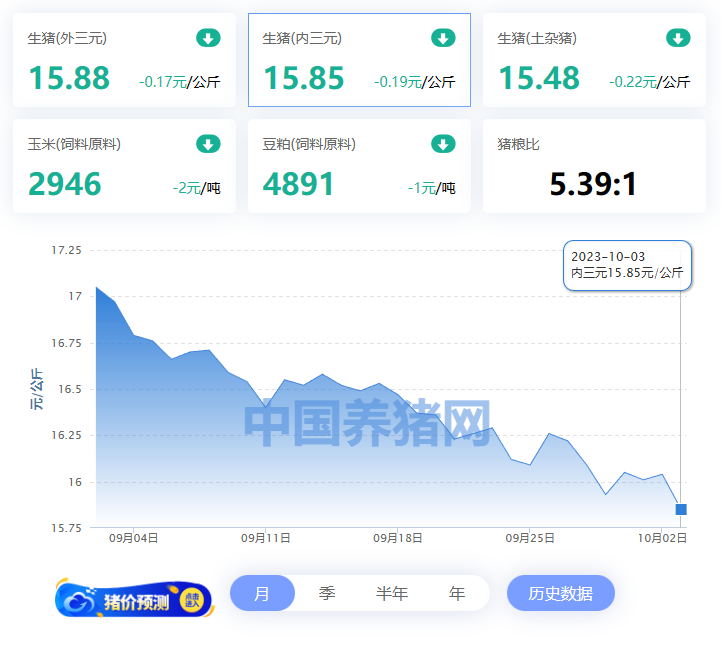
Task: Click the 2023-10-03 chart tooltip
Action: coord(627,265)
